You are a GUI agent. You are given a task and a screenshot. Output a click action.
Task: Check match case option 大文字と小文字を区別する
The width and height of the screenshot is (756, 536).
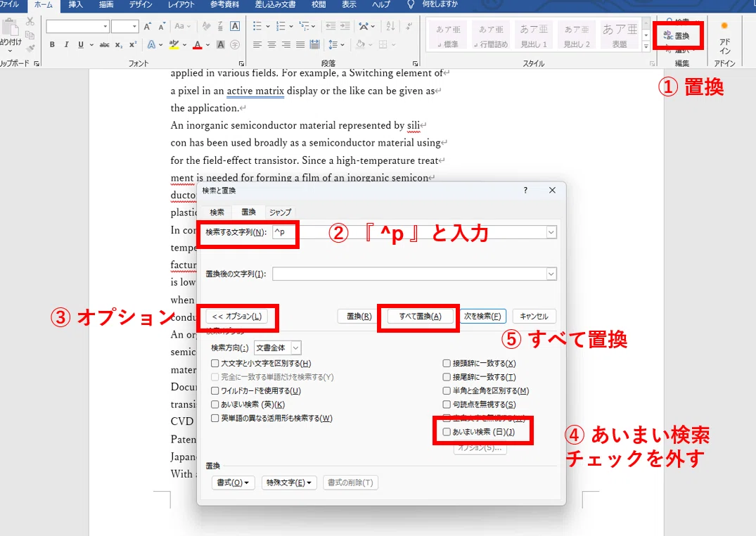pos(215,363)
